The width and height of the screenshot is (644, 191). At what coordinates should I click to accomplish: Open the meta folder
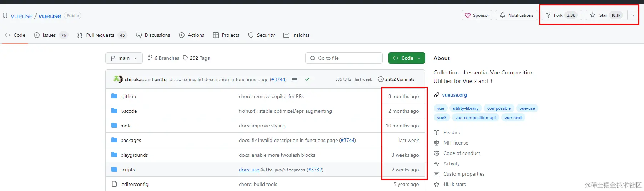[x=126, y=126]
